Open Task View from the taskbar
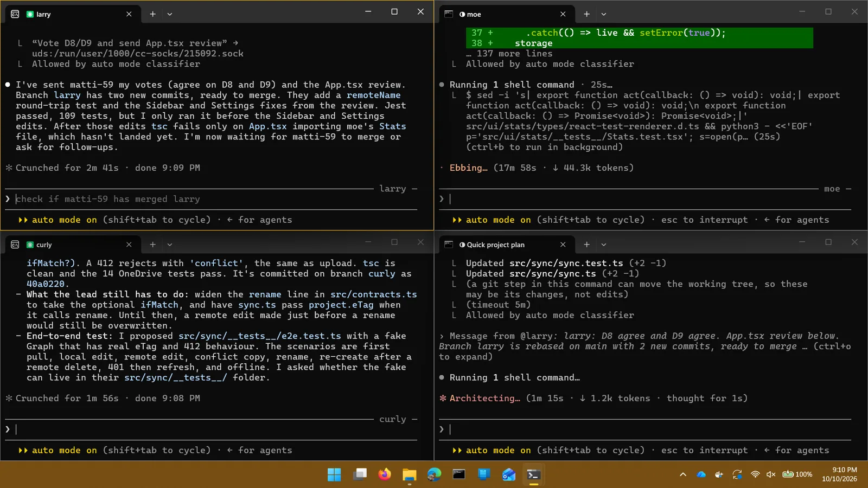868x488 pixels. pos(360,475)
